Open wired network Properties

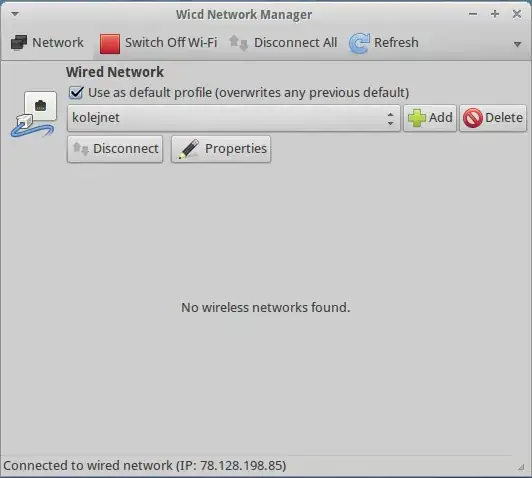[x=221, y=149]
